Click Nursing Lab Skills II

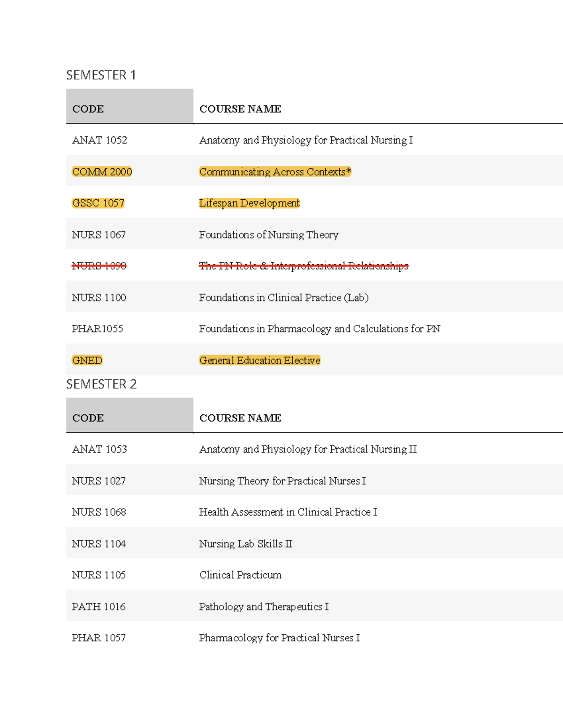click(x=245, y=543)
